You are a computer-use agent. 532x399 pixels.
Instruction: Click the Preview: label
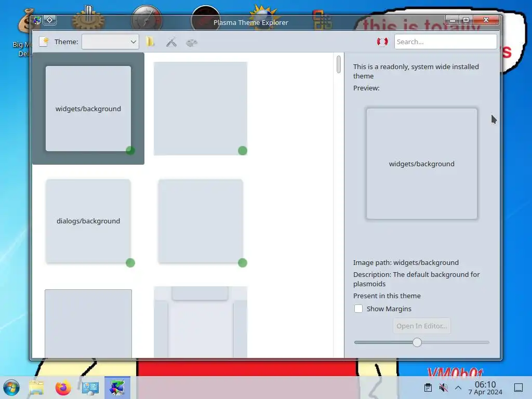366,88
